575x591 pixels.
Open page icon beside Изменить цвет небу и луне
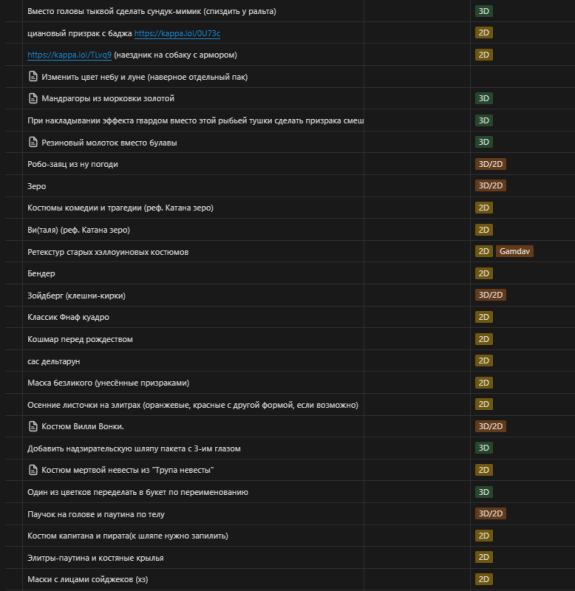tap(33, 77)
